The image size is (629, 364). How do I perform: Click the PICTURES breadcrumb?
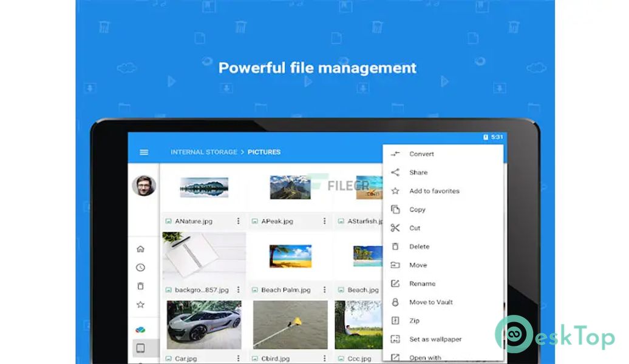point(264,152)
